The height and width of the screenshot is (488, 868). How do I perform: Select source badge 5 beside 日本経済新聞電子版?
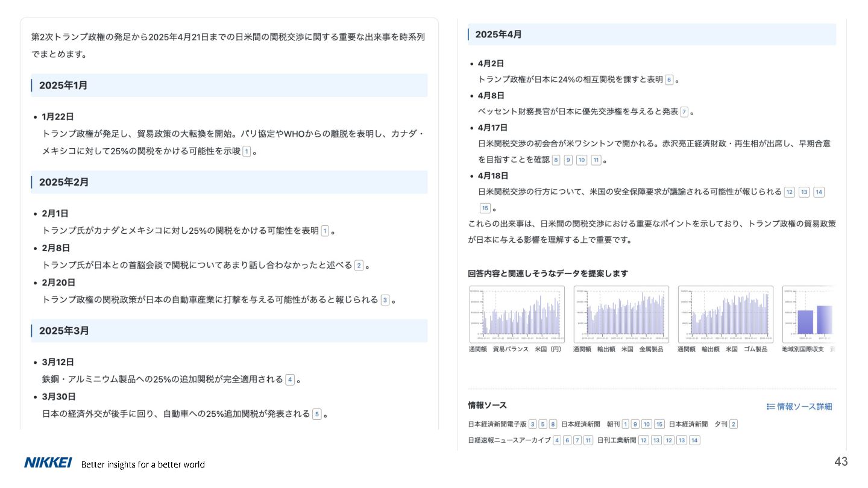(x=542, y=424)
